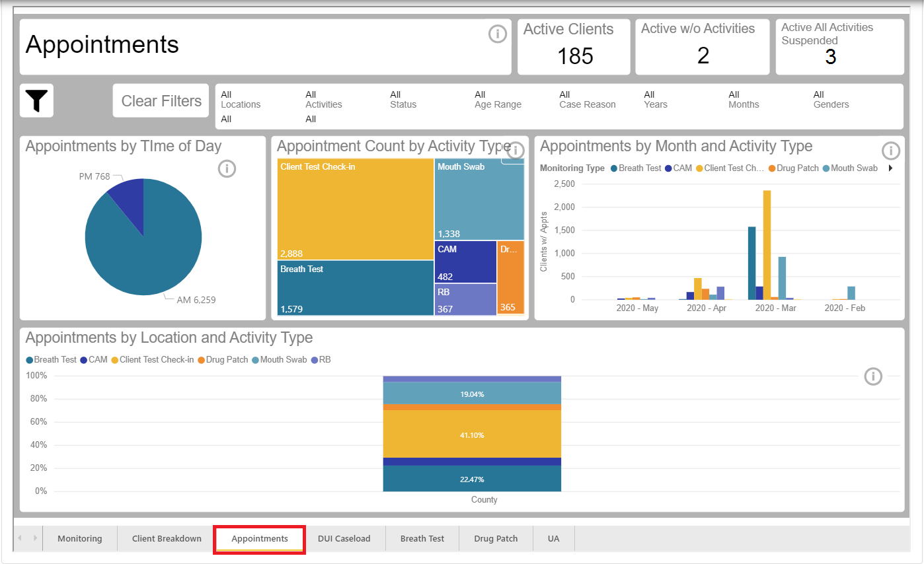This screenshot has height=564, width=924.
Task: Select Breath Test swatch in location legend
Action: pos(30,360)
